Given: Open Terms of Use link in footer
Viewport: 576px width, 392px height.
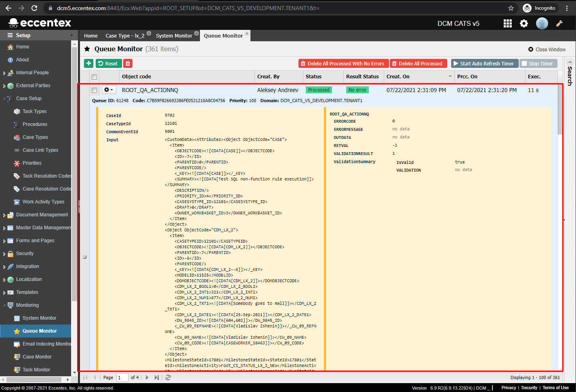Looking at the screenshot, I should pos(555,388).
